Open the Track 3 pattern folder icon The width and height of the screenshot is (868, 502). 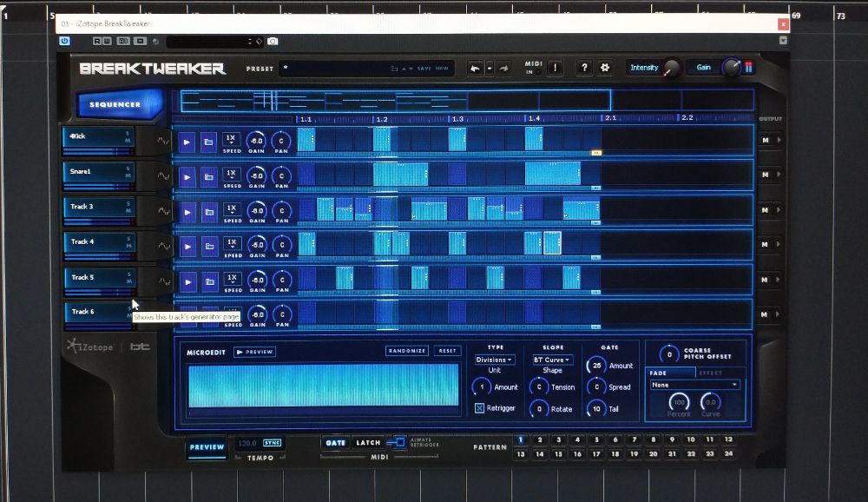pyautogui.click(x=209, y=212)
